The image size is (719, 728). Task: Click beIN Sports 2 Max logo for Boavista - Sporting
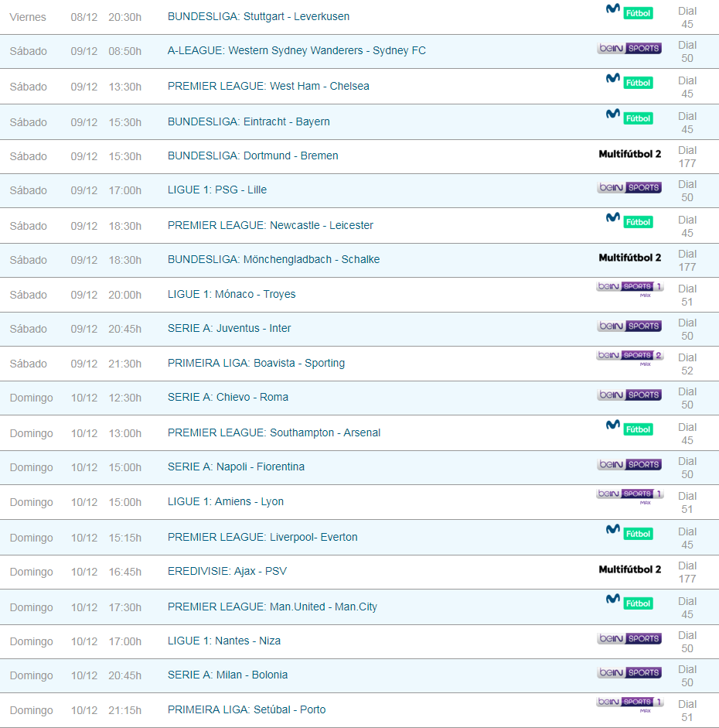pos(629,357)
